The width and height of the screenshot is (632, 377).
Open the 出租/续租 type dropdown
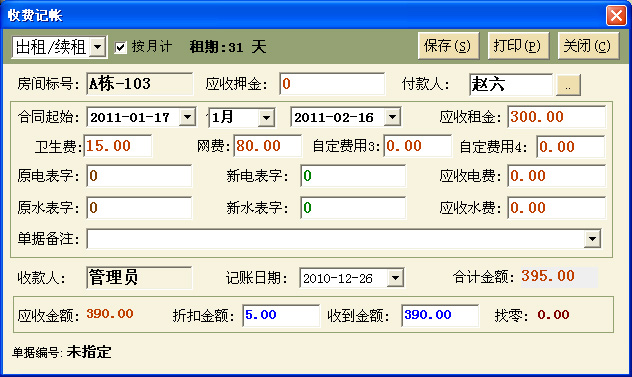click(x=98, y=47)
